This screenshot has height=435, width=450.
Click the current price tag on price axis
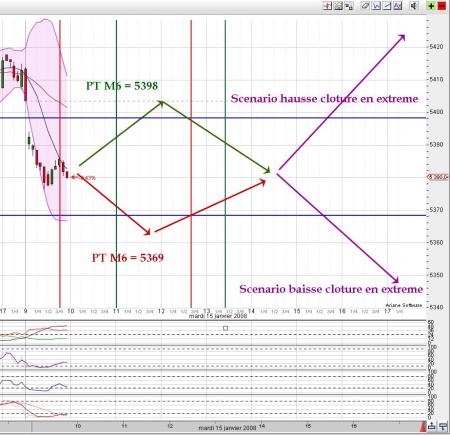coord(438,177)
